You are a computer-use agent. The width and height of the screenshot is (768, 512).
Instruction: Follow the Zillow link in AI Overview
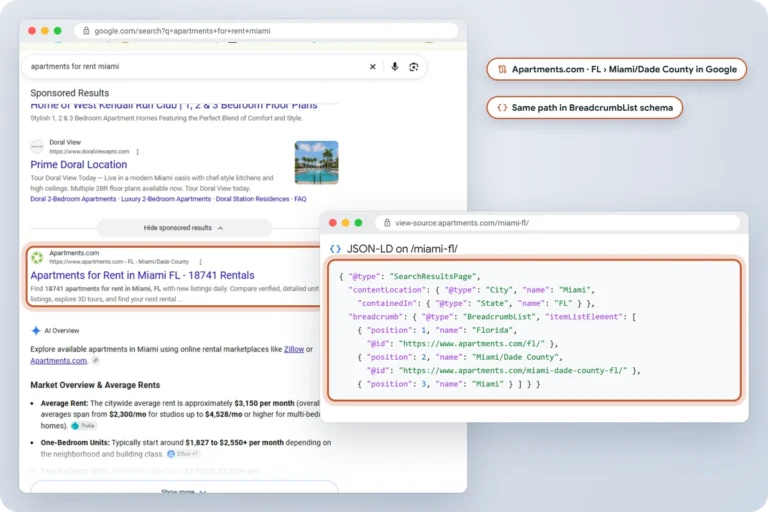pos(294,349)
